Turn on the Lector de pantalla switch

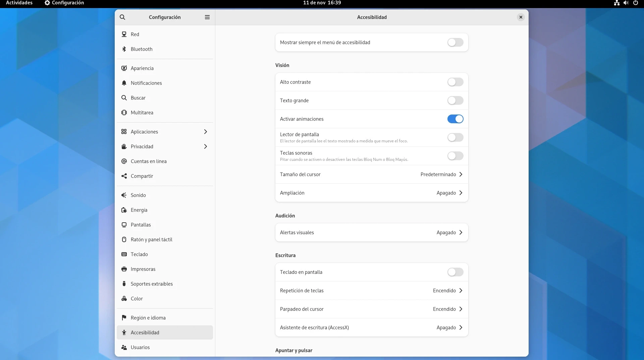coord(455,137)
